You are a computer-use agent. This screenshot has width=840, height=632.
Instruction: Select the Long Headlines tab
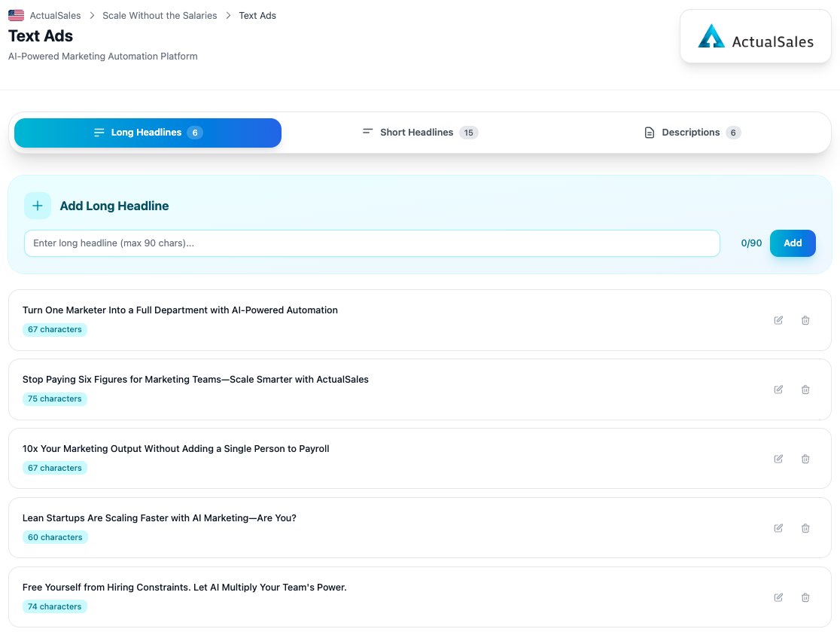[x=147, y=133]
